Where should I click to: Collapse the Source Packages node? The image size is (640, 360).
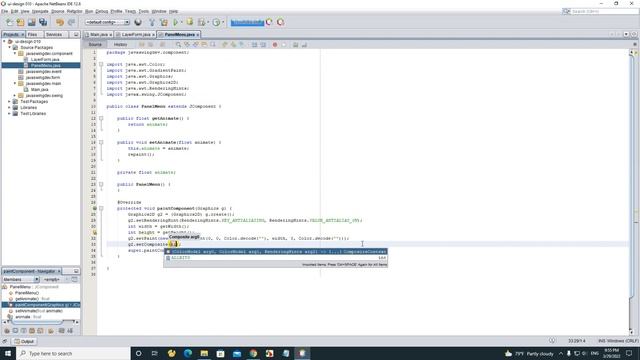tap(10, 47)
